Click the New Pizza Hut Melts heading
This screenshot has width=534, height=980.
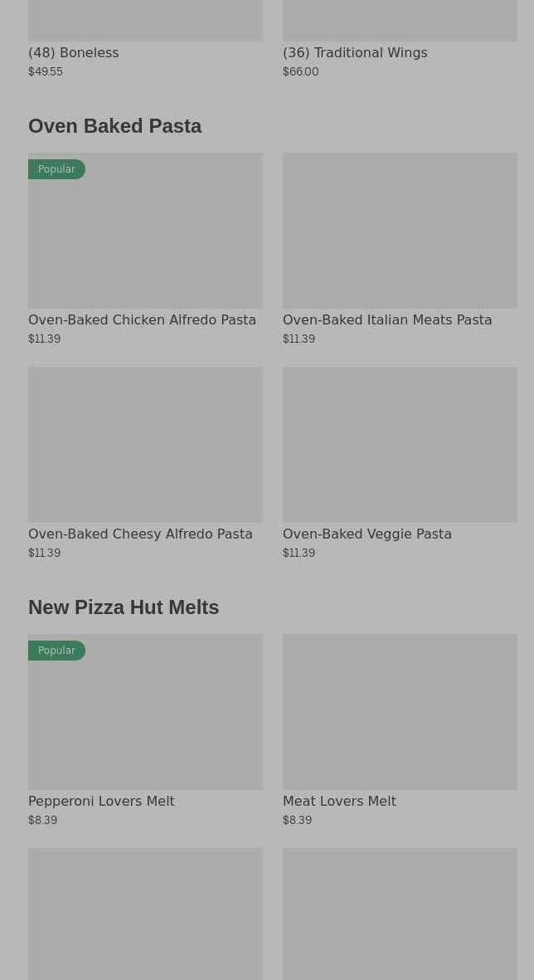coord(124,607)
